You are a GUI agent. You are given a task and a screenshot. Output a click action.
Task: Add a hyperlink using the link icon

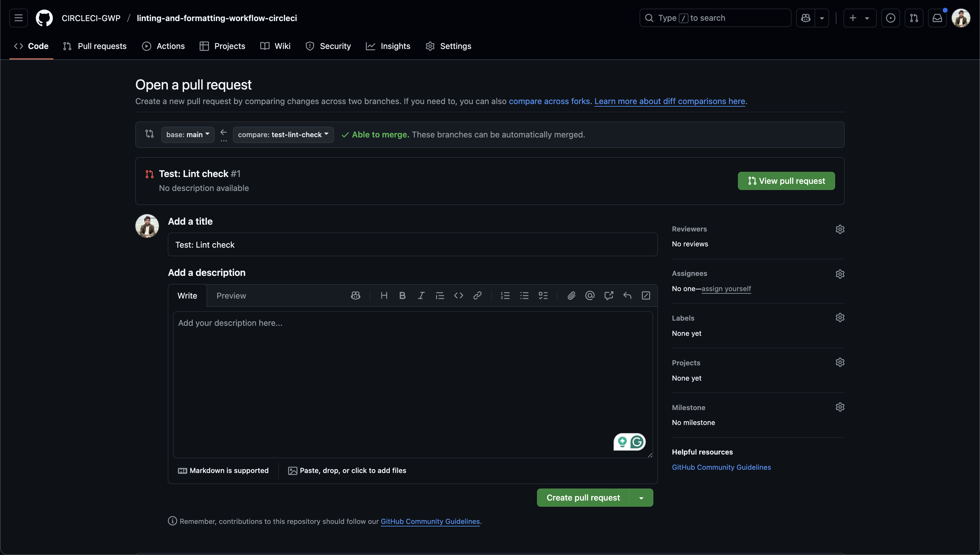477,295
